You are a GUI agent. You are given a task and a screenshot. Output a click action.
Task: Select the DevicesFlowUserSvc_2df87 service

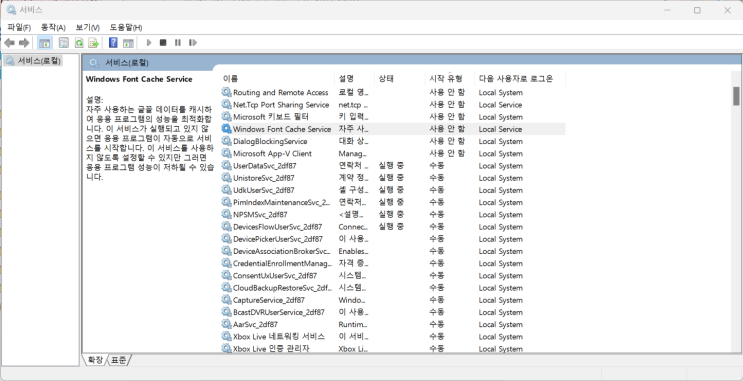click(x=393, y=227)
